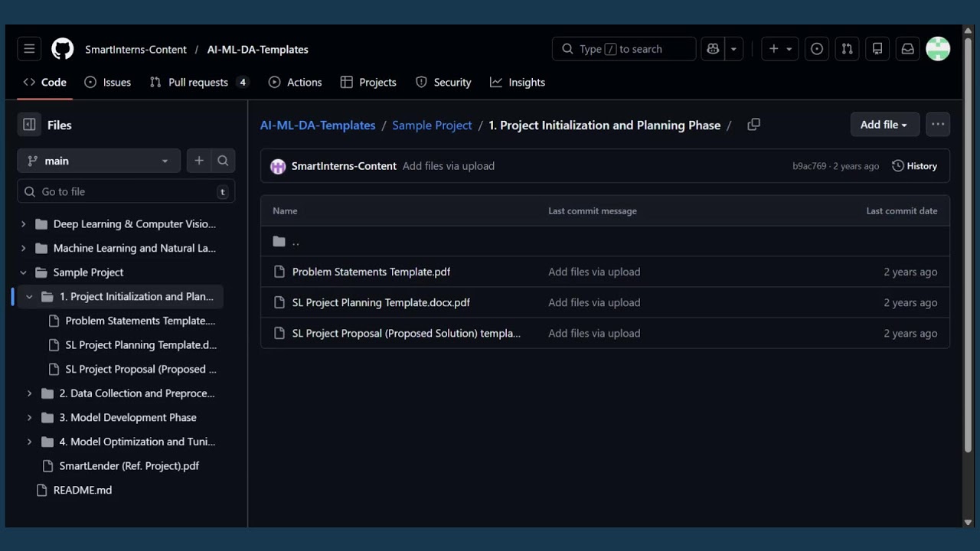Open the AI-ML-DA-Templates repository link in header
This screenshot has width=980, height=551.
[x=257, y=49]
